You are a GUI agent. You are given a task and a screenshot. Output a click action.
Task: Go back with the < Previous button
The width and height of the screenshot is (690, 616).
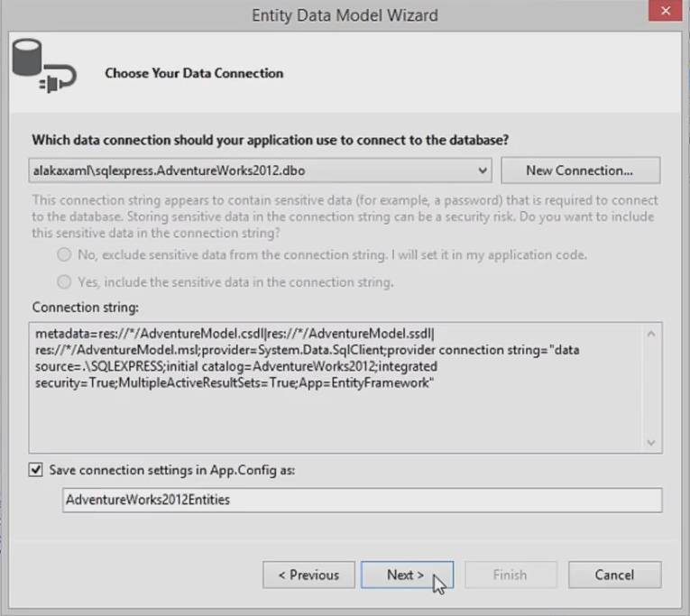[x=308, y=575]
